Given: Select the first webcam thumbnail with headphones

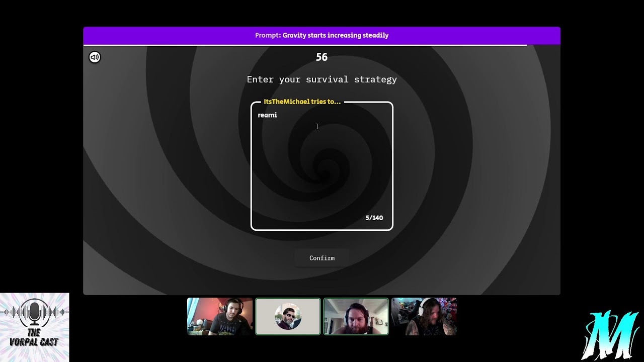Looking at the screenshot, I should tap(220, 316).
